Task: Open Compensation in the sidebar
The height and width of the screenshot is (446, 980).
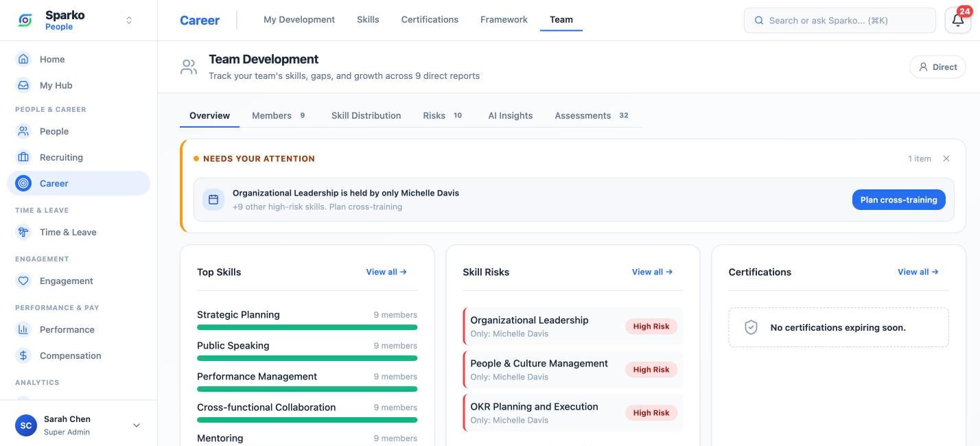Action: 78,355
